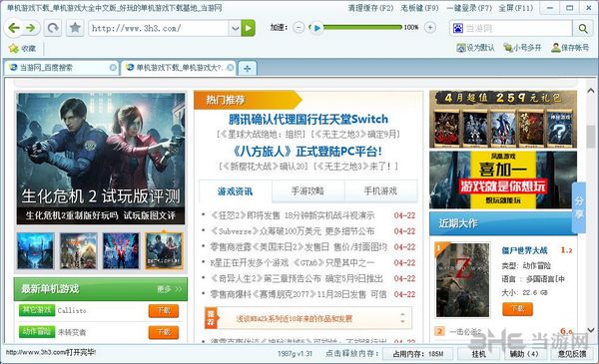The image size is (599, 364).
Task: Click the green forward arrow button
Action: [31, 28]
